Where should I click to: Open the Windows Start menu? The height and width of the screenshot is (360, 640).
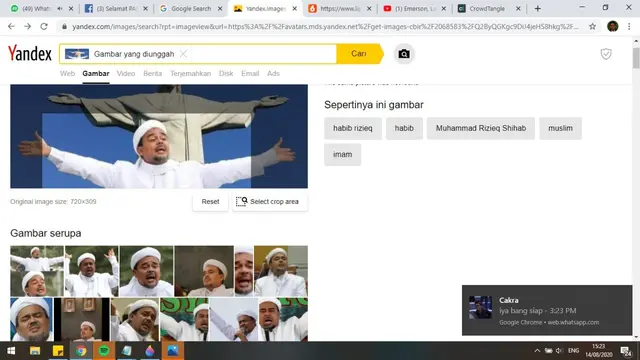[11, 351]
